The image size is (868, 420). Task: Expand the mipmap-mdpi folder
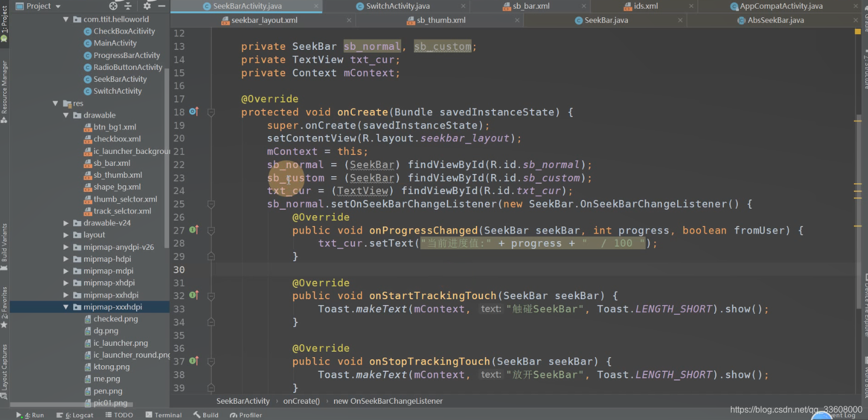pos(66,271)
